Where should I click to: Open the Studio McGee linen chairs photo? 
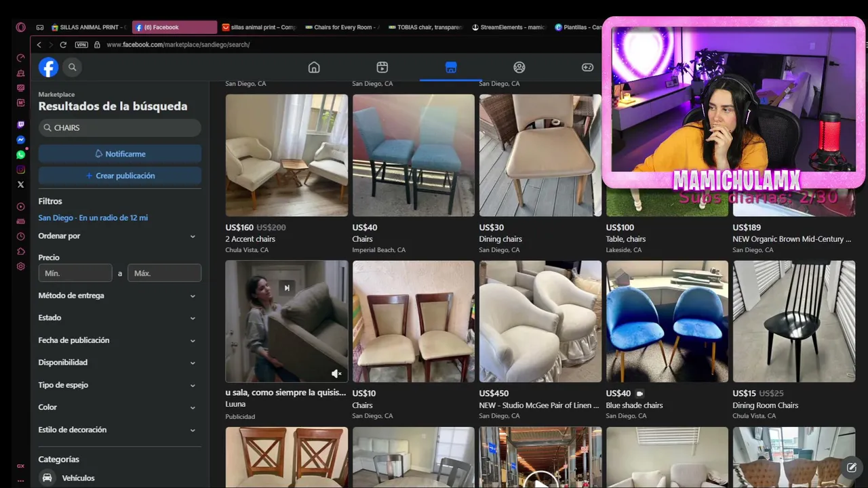(x=540, y=321)
